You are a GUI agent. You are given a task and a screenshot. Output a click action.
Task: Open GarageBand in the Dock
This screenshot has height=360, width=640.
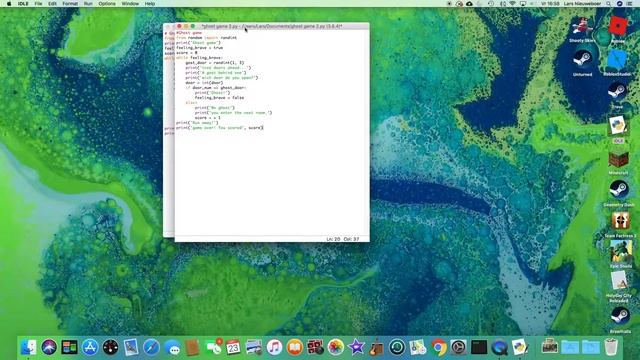pos(376,347)
